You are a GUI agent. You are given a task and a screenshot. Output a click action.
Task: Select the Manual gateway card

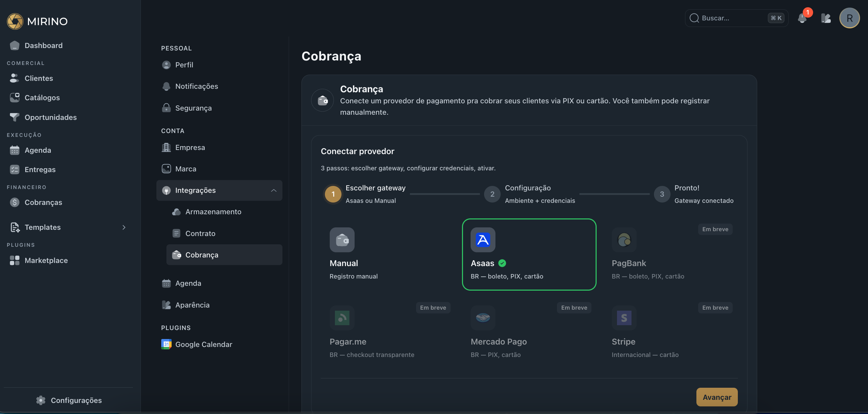click(x=388, y=255)
